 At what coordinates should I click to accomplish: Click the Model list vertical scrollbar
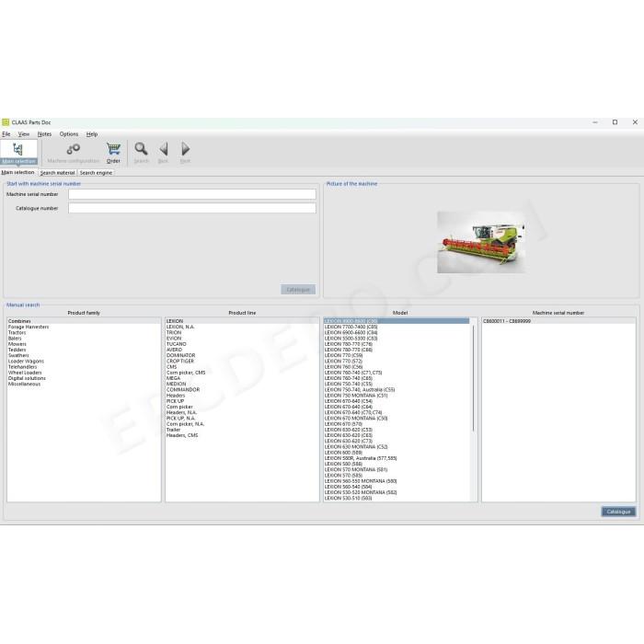(474, 378)
